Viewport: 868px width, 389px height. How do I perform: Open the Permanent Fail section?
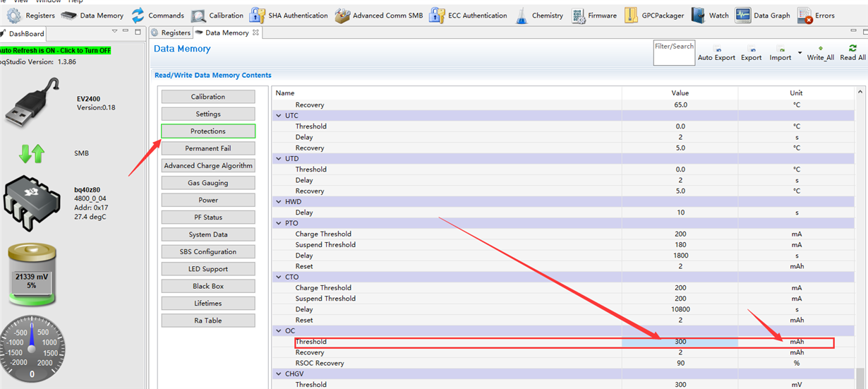click(x=208, y=148)
